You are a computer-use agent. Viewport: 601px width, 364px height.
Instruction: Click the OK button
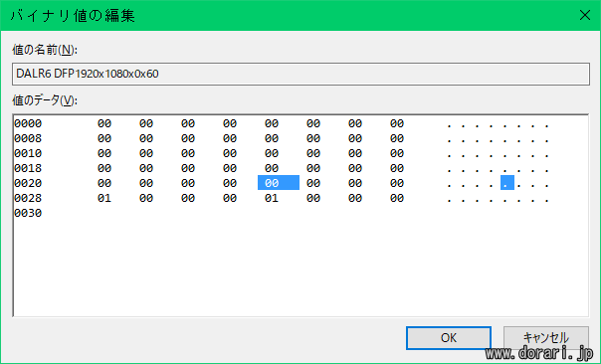449,338
